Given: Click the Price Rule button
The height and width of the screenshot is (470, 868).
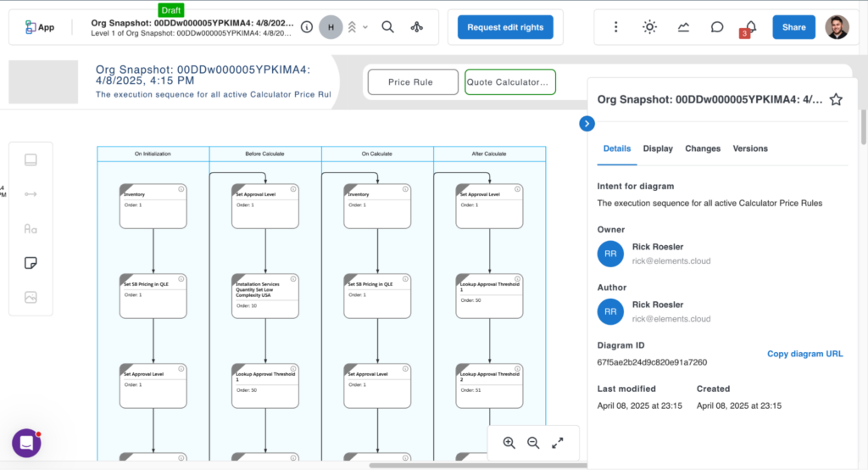Looking at the screenshot, I should coord(412,82).
